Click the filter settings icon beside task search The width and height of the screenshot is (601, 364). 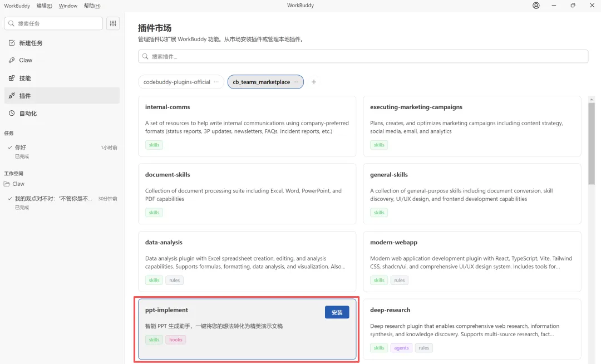pyautogui.click(x=113, y=23)
